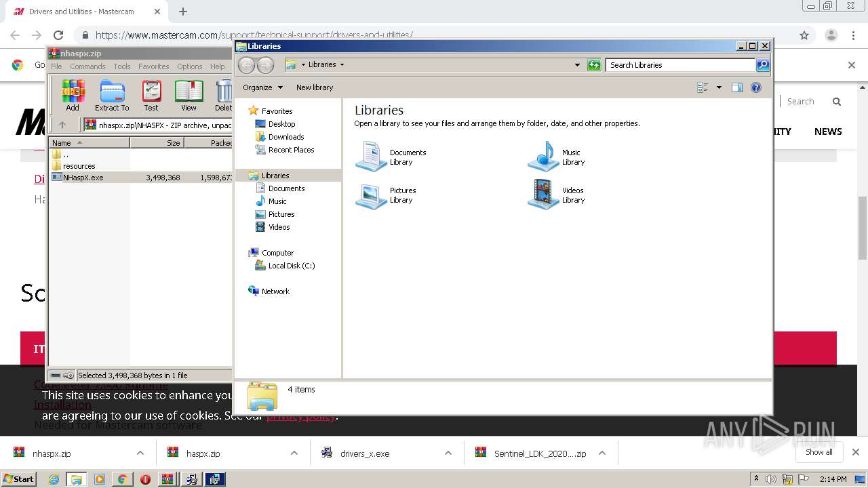Image resolution: width=868 pixels, height=488 pixels.
Task: Click the Delete trash icon in WinRAR
Action: (x=224, y=96)
